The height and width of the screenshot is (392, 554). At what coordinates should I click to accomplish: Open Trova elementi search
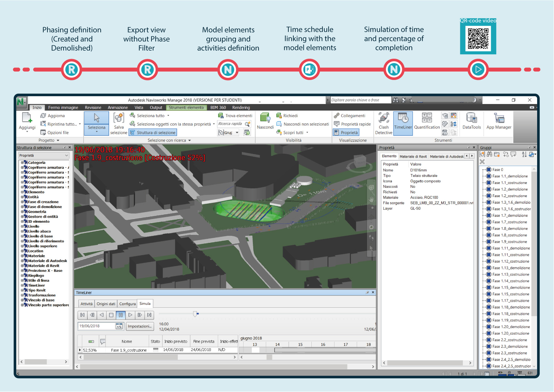[235, 116]
